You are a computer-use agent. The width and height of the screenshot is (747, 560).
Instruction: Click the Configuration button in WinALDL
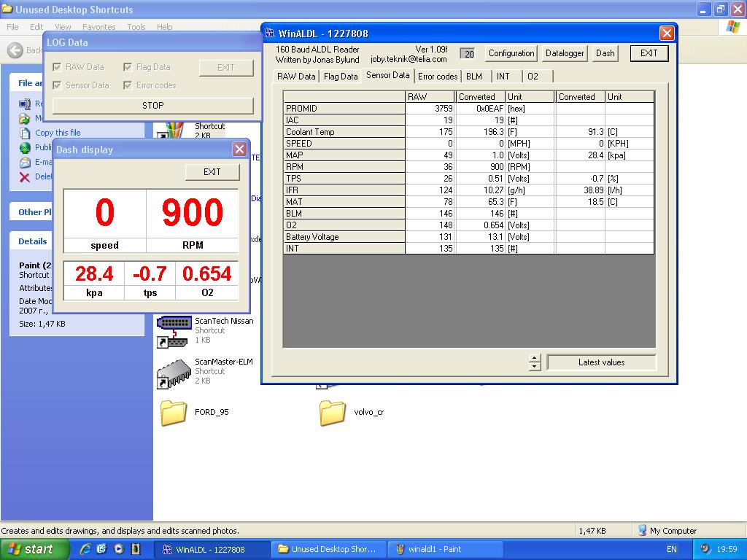pyautogui.click(x=511, y=53)
